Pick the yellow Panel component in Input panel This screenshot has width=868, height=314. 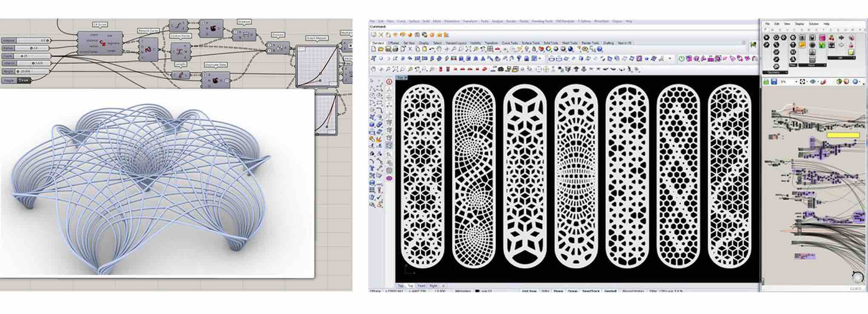coord(802,45)
